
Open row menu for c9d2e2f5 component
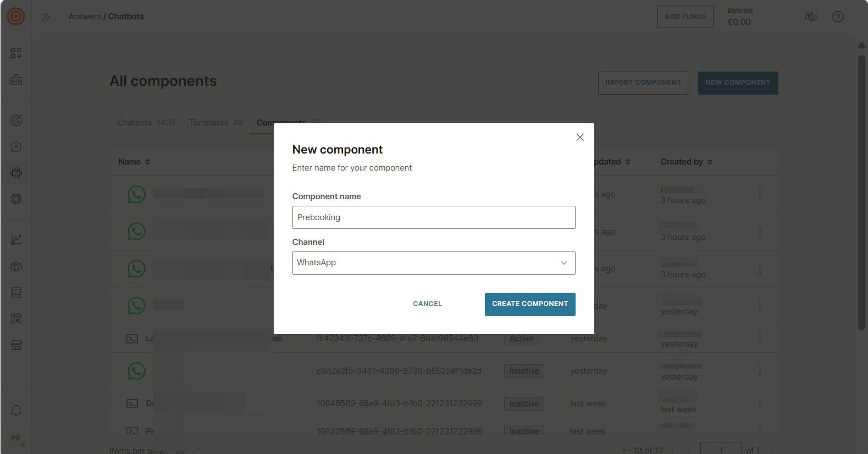tap(760, 371)
